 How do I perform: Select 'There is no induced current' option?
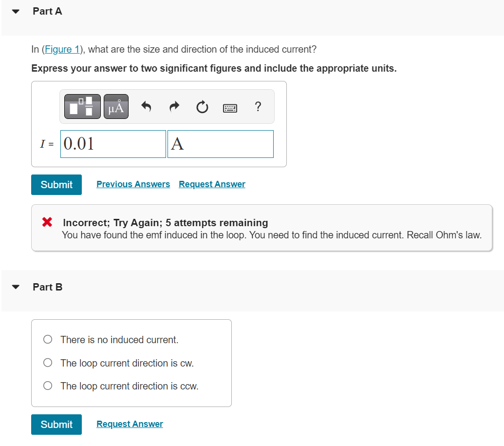(47, 339)
